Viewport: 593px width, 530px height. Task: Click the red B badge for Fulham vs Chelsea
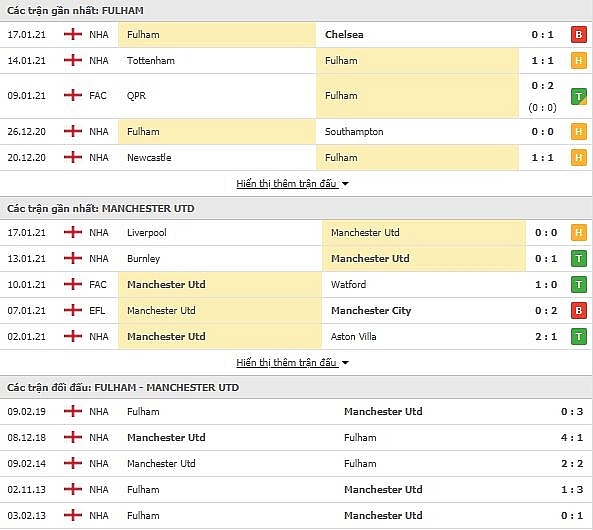579,34
